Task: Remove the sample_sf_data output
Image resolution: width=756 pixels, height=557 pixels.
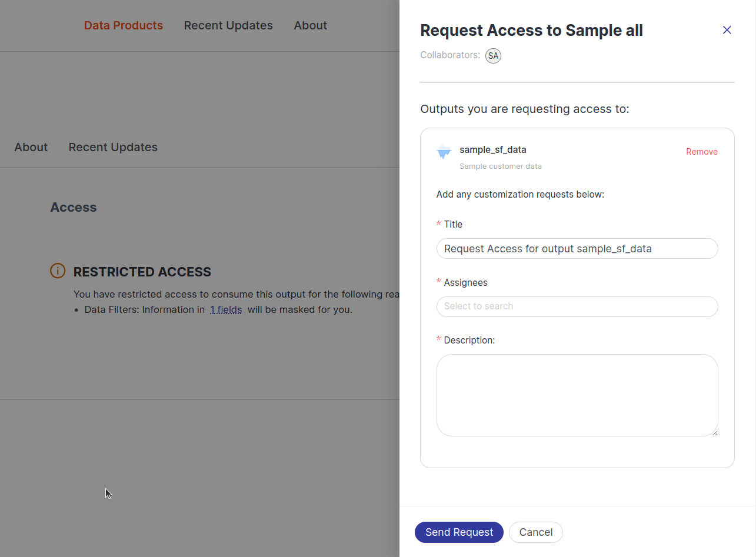Action: tap(702, 152)
